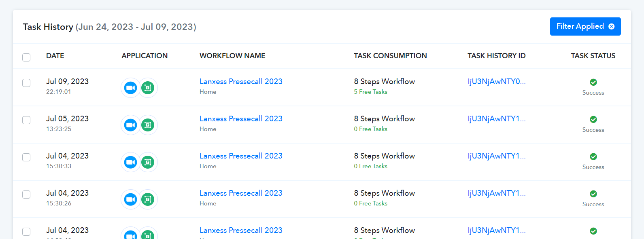Select the Jul 05, 2023 row checkbox

click(26, 120)
